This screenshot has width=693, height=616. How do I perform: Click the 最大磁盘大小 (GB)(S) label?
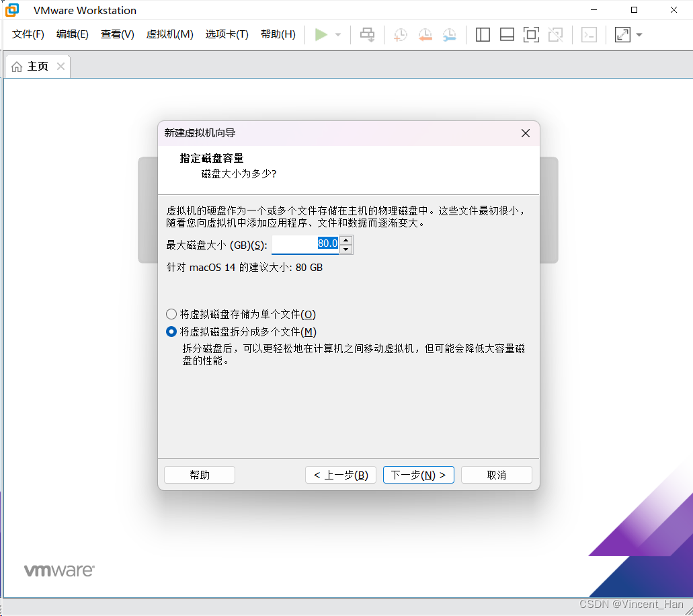pos(216,245)
